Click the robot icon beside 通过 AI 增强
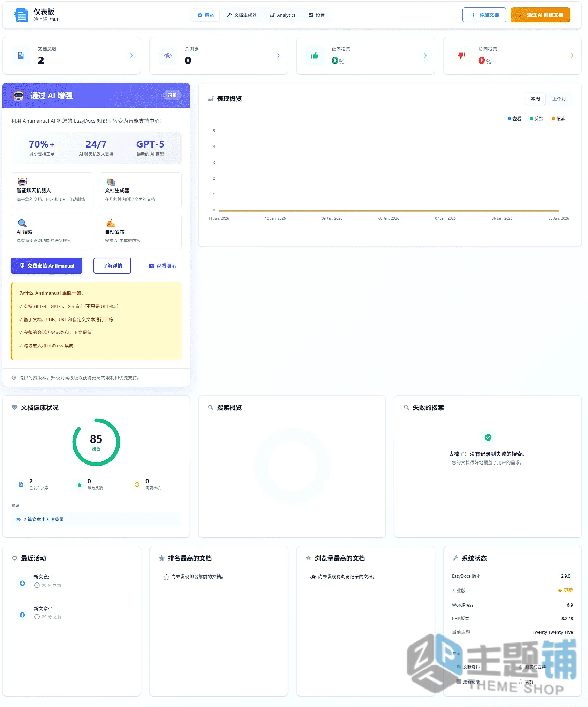 pos(18,95)
